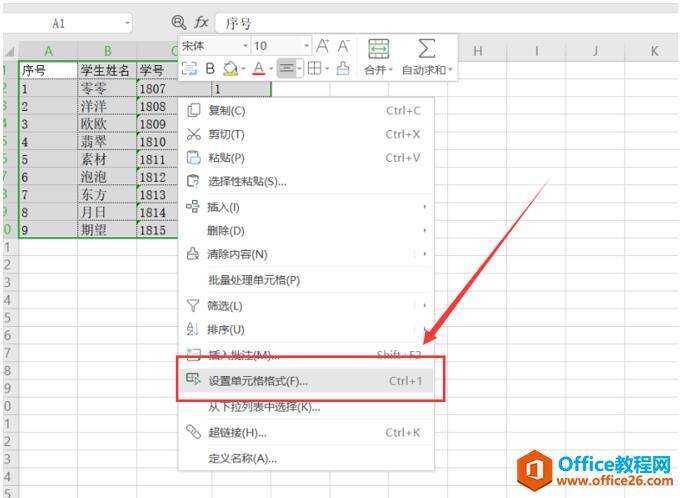The image size is (680, 498).
Task: Select column H header
Action: tap(477, 51)
